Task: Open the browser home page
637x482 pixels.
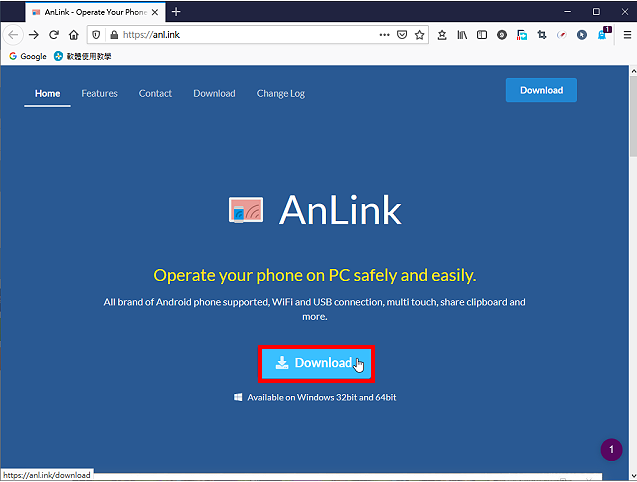Action: (x=74, y=35)
